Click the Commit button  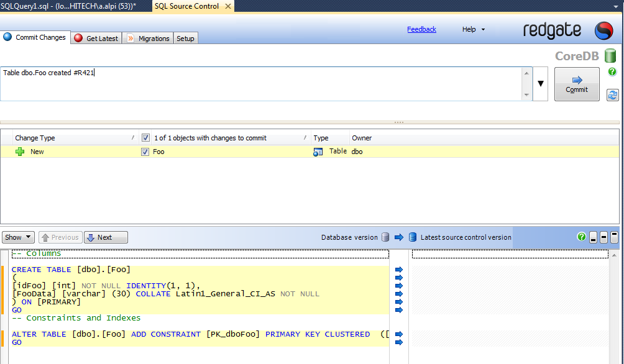[576, 84]
